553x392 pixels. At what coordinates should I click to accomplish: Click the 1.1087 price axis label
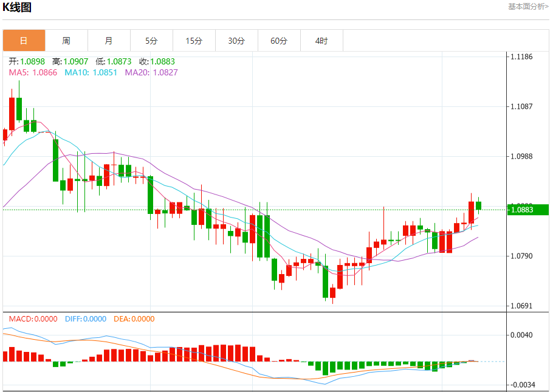point(521,106)
